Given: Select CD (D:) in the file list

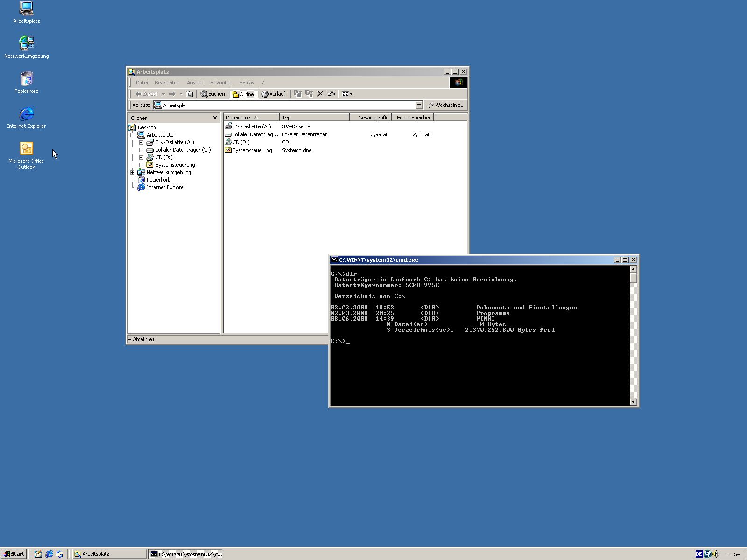Looking at the screenshot, I should 237,142.
